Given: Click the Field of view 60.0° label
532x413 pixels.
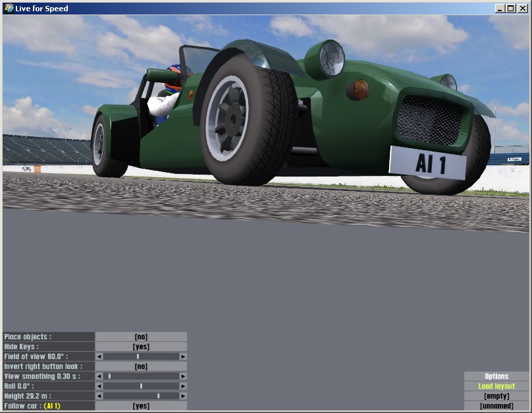Looking at the screenshot, I should 49,356.
